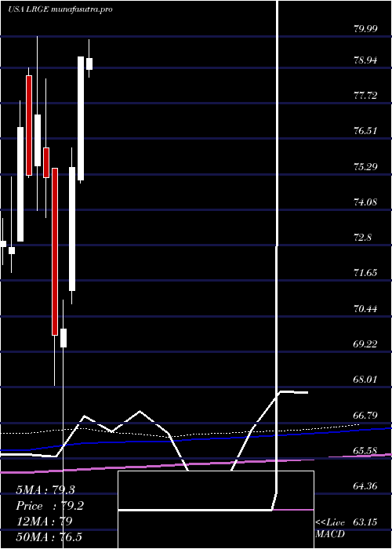Click the 64.36 price axis label
This screenshot has height=549, width=392.
tap(365, 487)
